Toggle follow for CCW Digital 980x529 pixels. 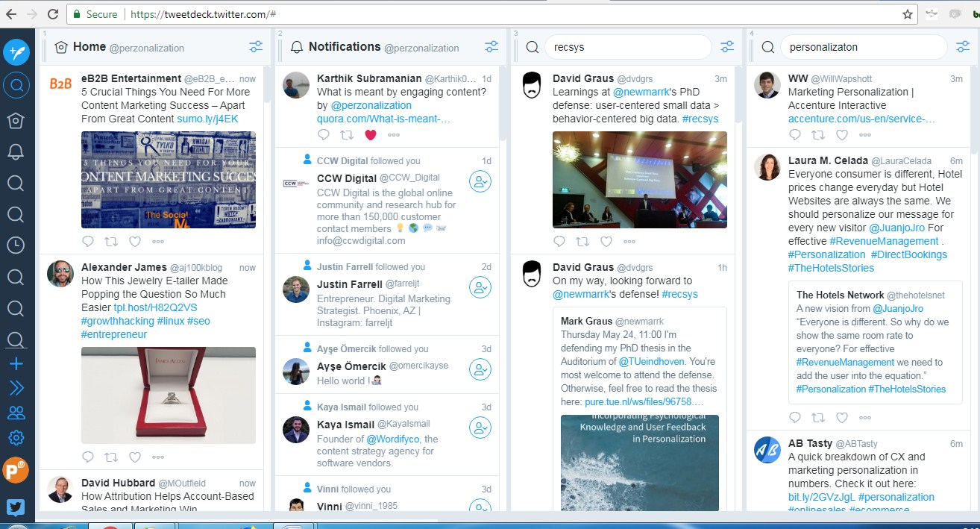(x=480, y=181)
